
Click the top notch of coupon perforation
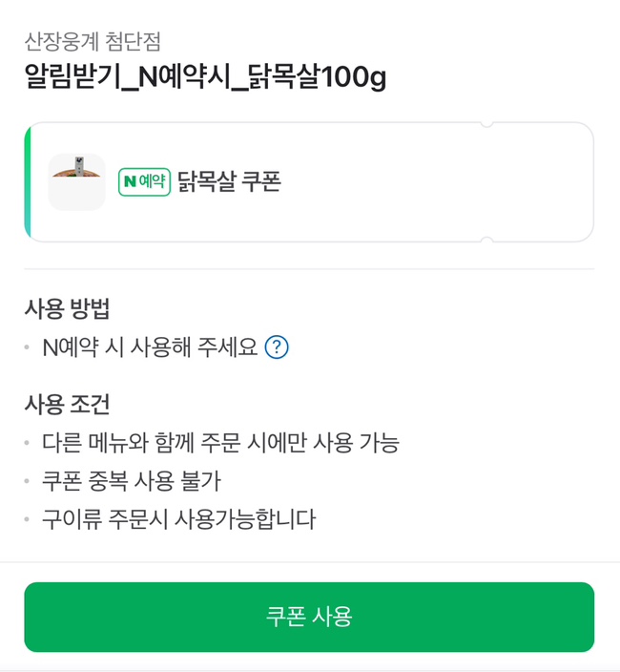[486, 124]
